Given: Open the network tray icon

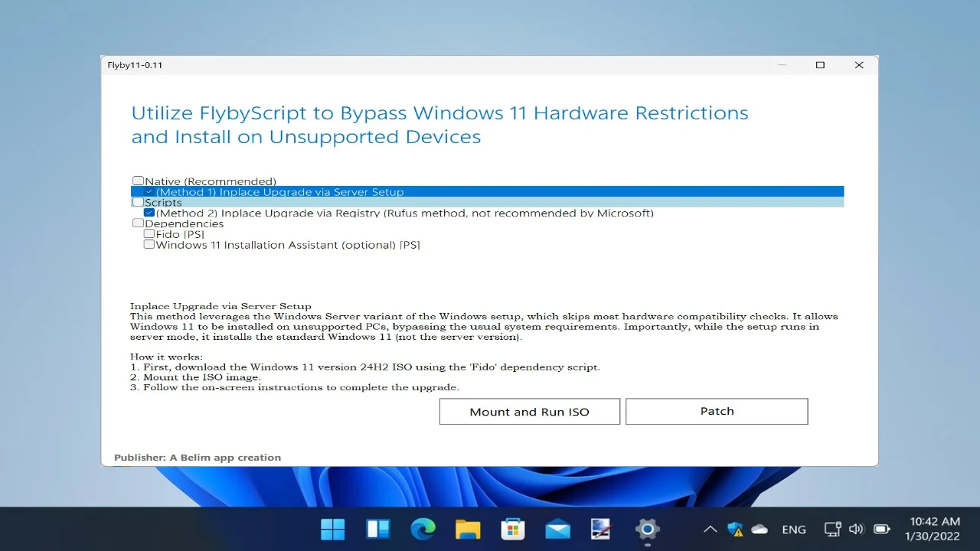Looking at the screenshot, I should coord(833,529).
